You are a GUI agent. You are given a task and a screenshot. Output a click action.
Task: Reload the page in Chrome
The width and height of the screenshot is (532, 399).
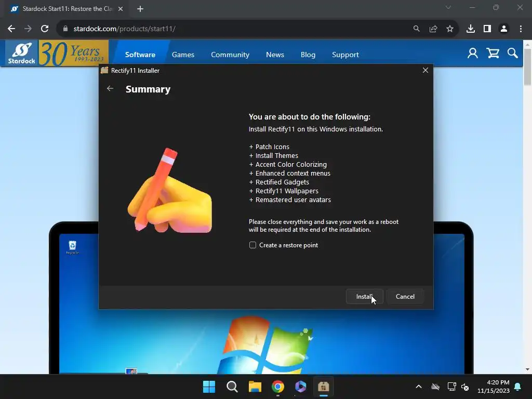pyautogui.click(x=45, y=29)
